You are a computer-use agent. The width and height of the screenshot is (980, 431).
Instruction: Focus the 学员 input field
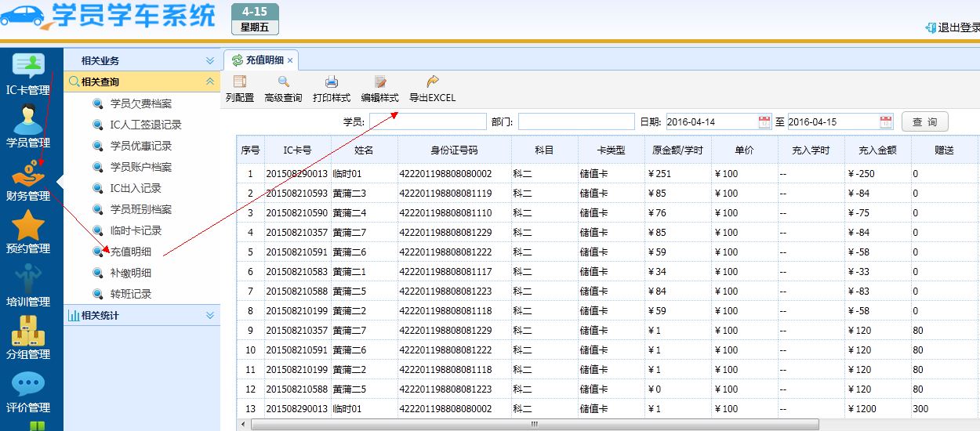tap(428, 121)
